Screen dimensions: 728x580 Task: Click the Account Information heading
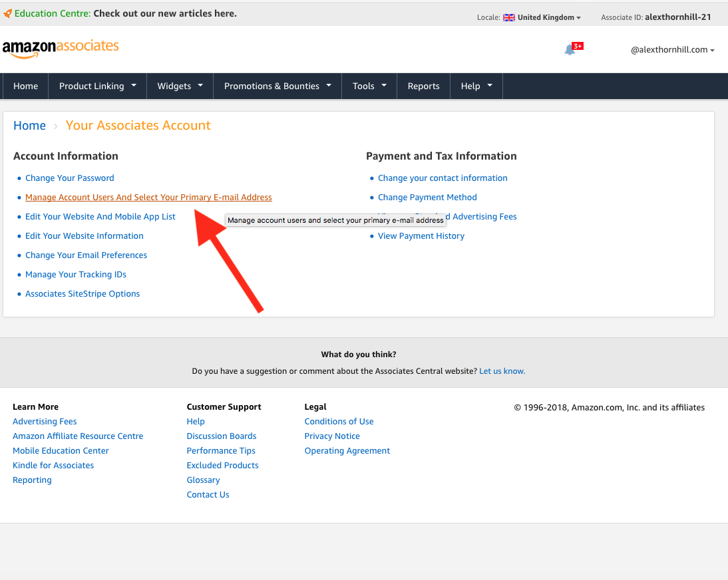point(66,156)
